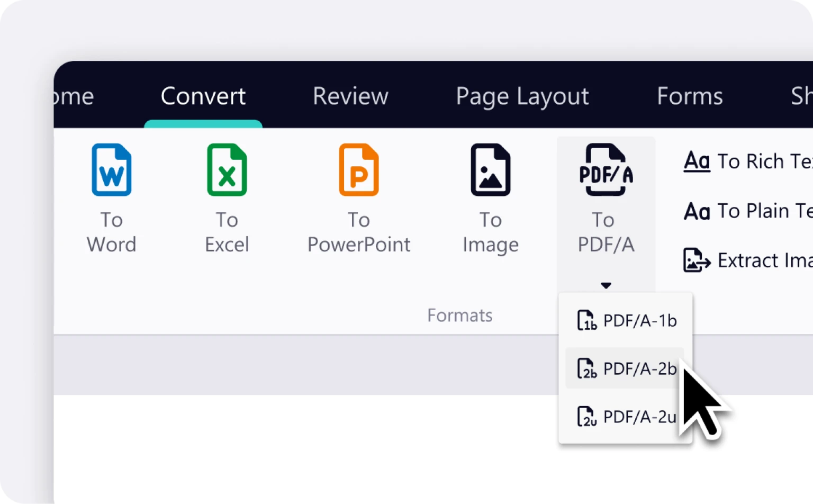Click the green To Excel icon

(x=227, y=170)
